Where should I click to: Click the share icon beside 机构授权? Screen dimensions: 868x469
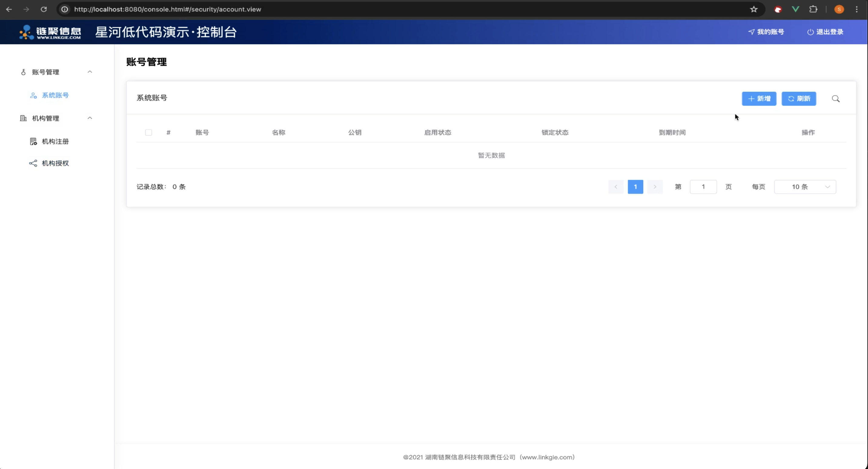[33, 163]
